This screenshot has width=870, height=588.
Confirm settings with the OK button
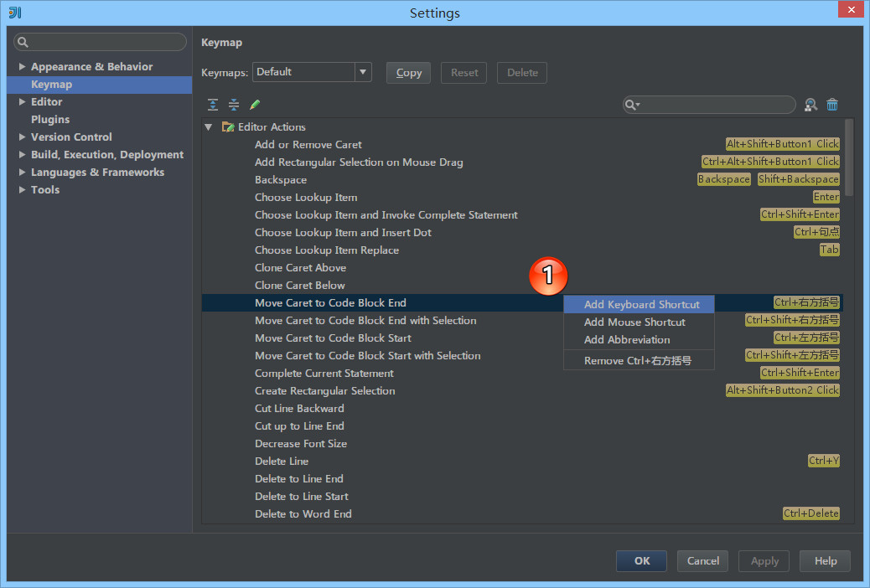[641, 560]
